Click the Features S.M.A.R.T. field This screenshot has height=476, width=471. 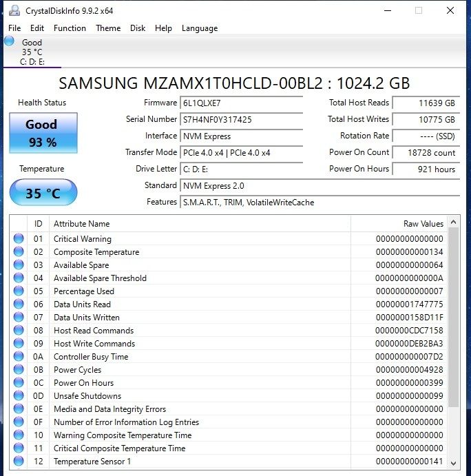(x=320, y=202)
